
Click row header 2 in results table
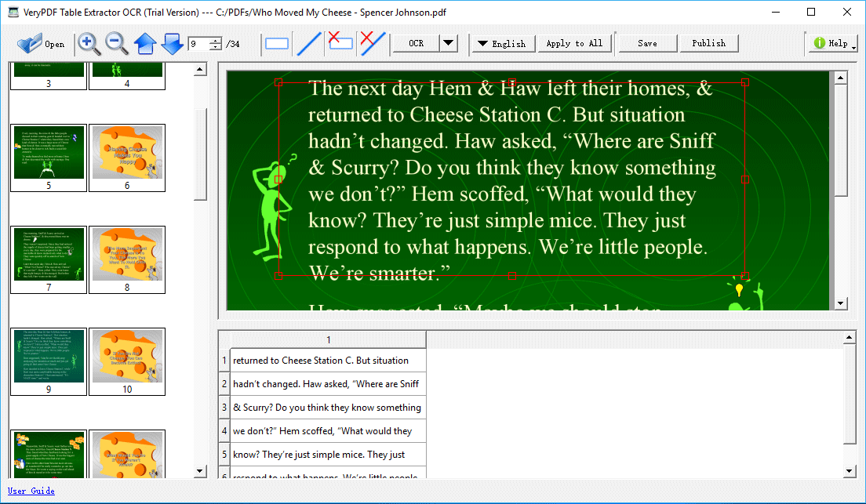(x=224, y=383)
